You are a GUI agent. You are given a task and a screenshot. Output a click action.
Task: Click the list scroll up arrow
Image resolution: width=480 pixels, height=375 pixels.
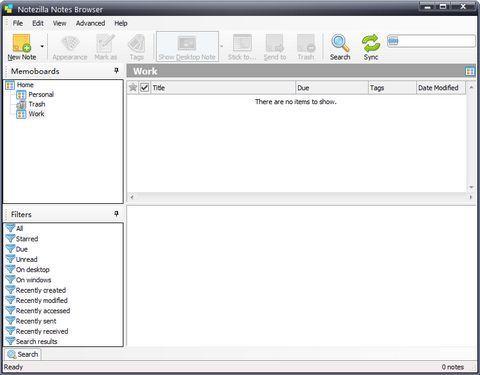(471, 88)
